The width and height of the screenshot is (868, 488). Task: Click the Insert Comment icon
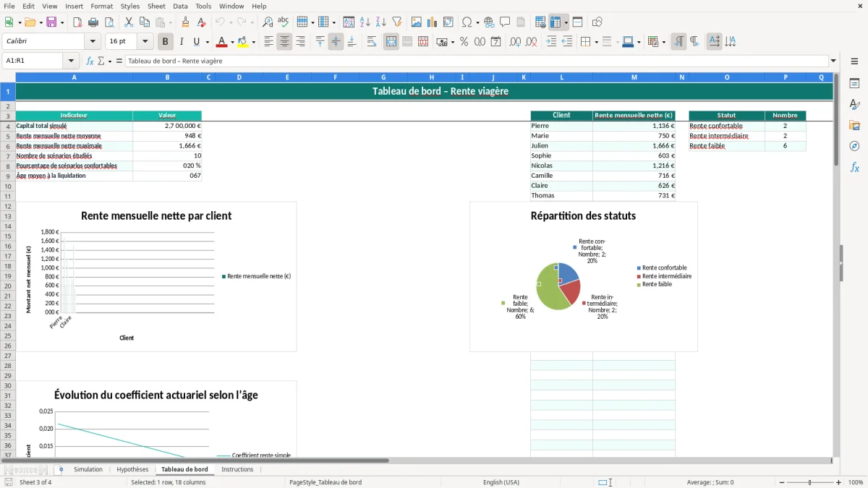click(505, 22)
